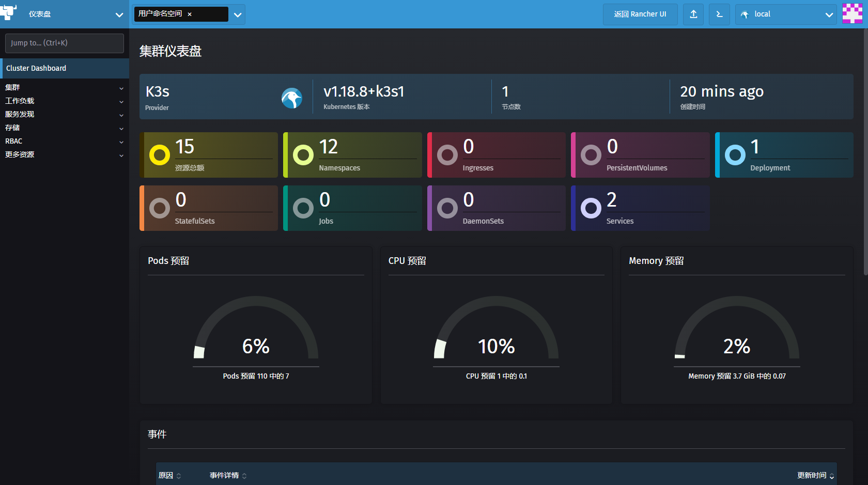The width and height of the screenshot is (868, 485).
Task: Click the Pods 预留 6% gauge
Action: point(256,327)
